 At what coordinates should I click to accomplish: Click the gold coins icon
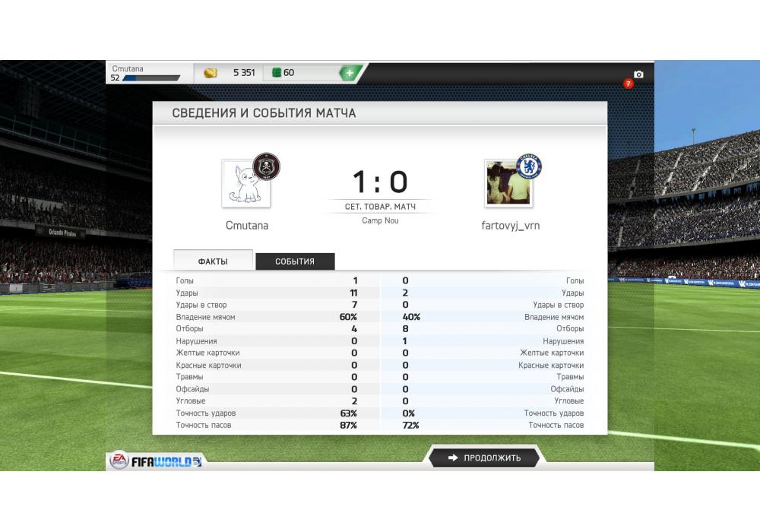click(211, 73)
